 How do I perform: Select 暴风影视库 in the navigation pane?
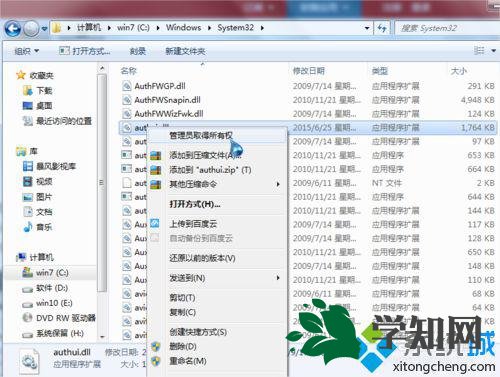[49, 166]
